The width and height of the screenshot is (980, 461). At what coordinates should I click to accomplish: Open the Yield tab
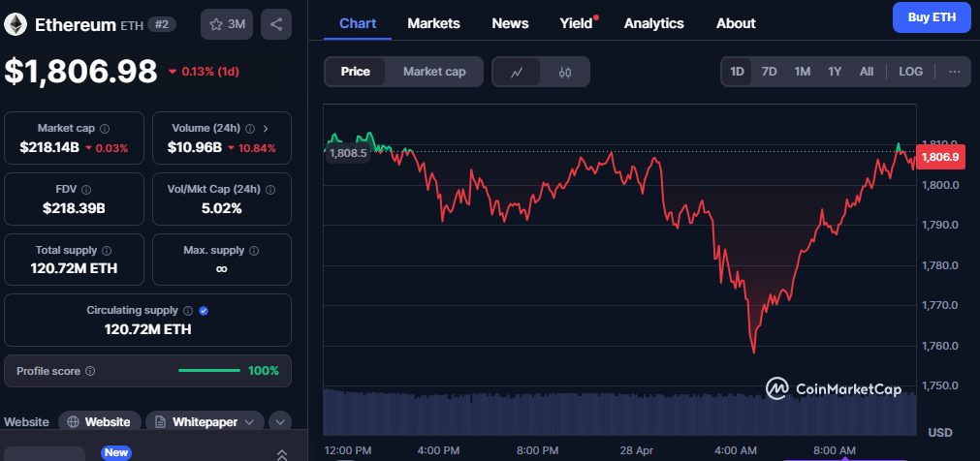(576, 24)
